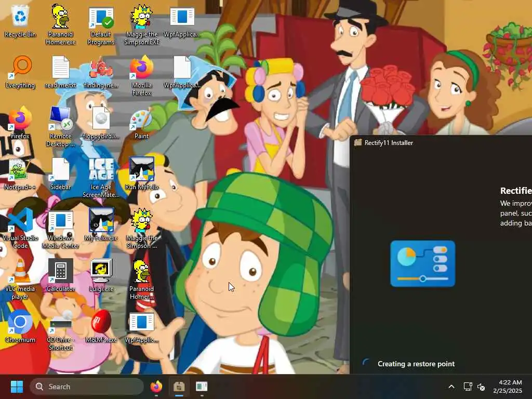Select Run MyFelix icon
The image size is (532, 399).
[141, 174]
